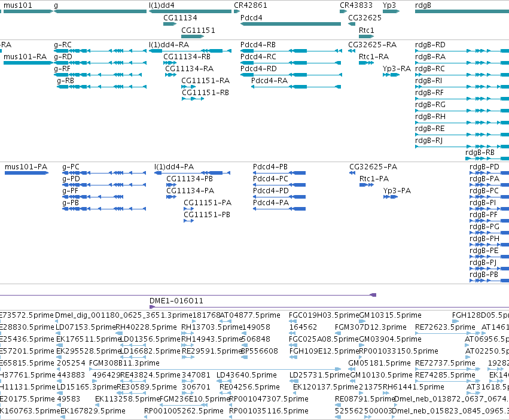The image size is (509, 420).
Task: Select the rdgB gene label
Action: [x=423, y=5]
